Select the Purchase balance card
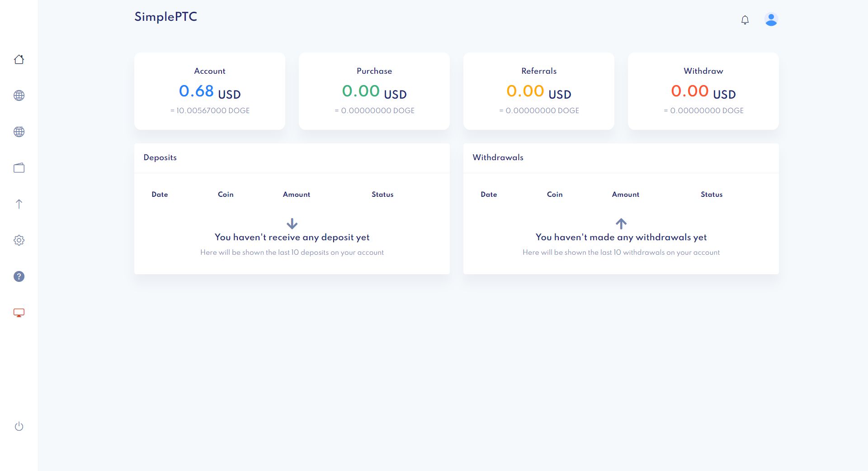The width and height of the screenshot is (868, 471). click(x=374, y=91)
